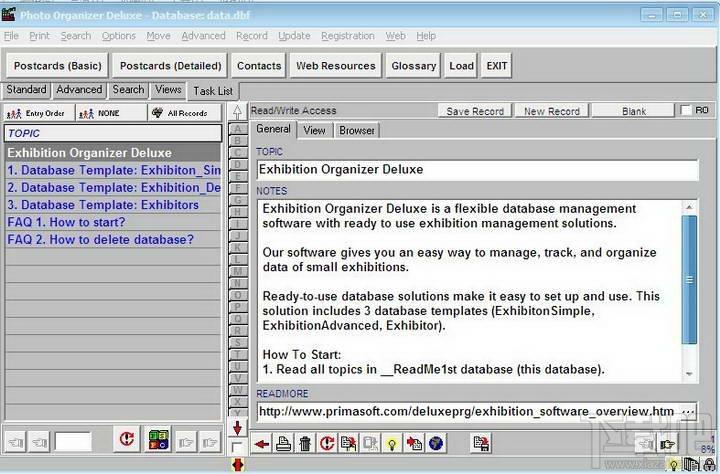Click the Postcards (Basic) button
The height and width of the screenshot is (474, 720).
(57, 66)
